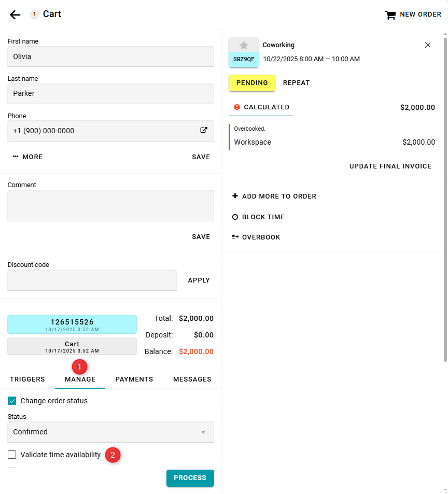This screenshot has width=448, height=494.
Task: Switch to the Payments tab
Action: pos(134,379)
